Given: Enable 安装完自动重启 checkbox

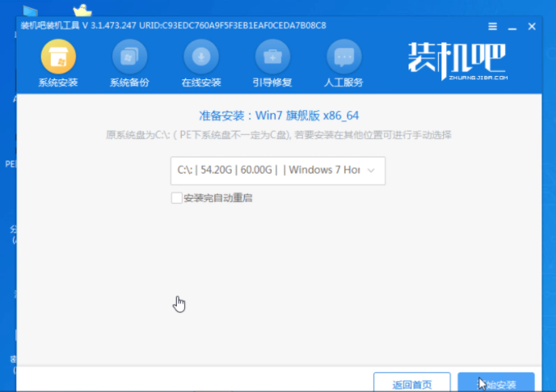Looking at the screenshot, I should [x=176, y=197].
